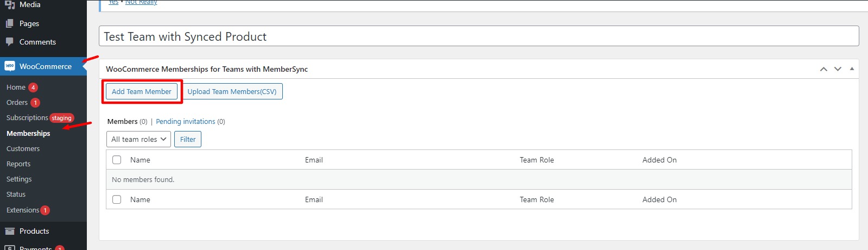Go to WooCommerce Home submenu
Viewport: 868px width, 250px height.
[x=16, y=87]
